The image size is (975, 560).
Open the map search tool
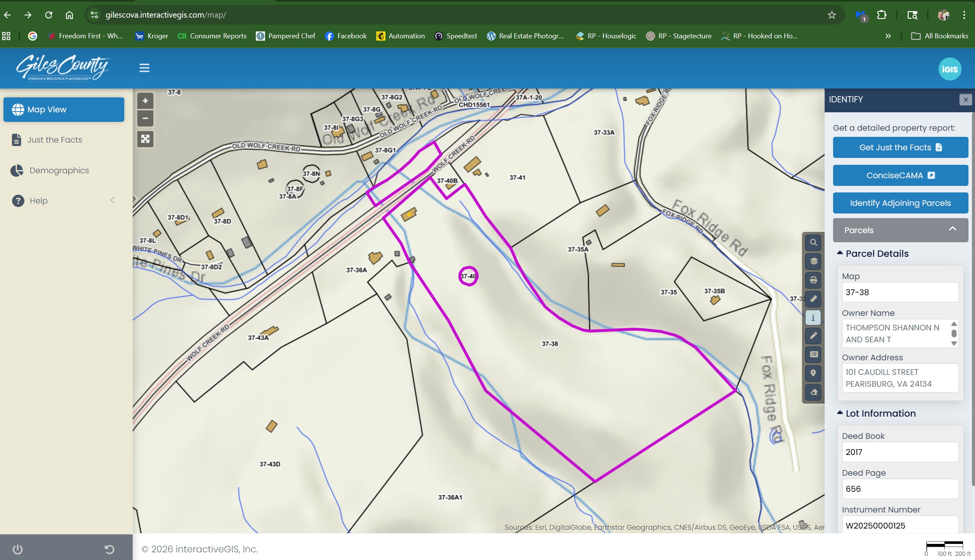pos(813,242)
